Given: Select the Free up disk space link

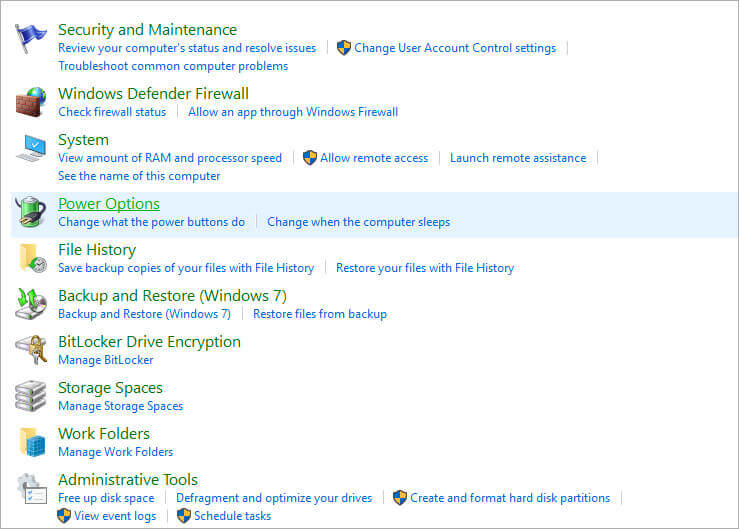Looking at the screenshot, I should [x=106, y=498].
